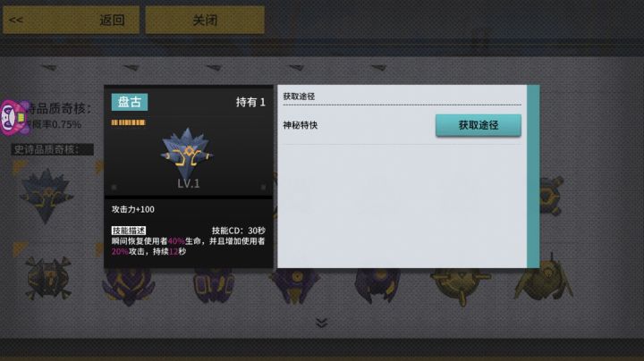Click the 获取途径 panel header
644x361 pixels.
(x=299, y=97)
